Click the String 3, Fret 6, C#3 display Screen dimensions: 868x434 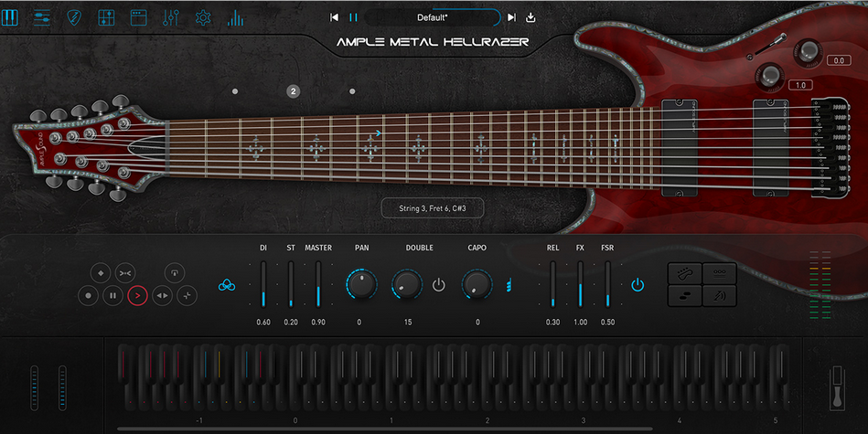pos(433,208)
